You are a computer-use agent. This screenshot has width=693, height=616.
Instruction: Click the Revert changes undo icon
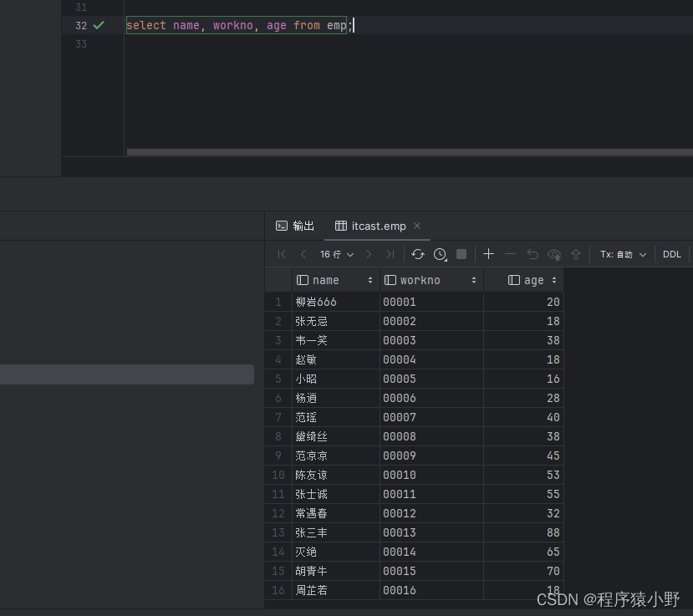point(532,254)
